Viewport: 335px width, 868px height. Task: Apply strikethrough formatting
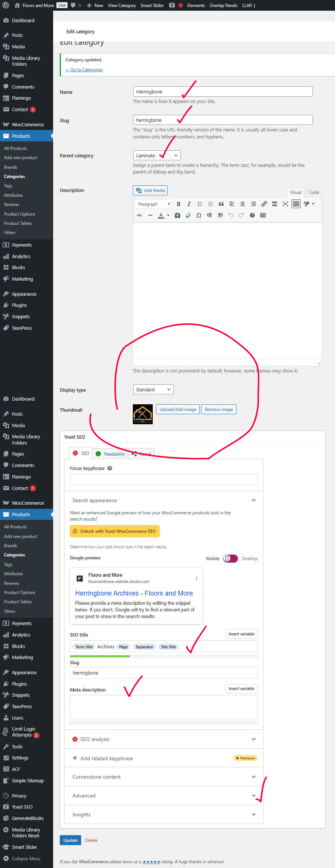pos(139,215)
